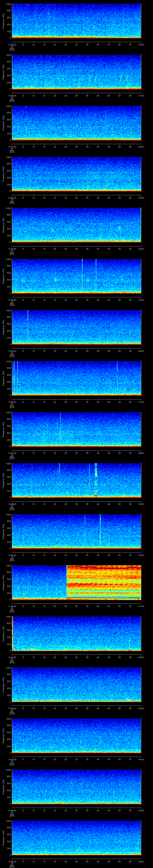Click the start time label 5:37:00
The width and height of the screenshot is (153, 868).
(x=12, y=453)
